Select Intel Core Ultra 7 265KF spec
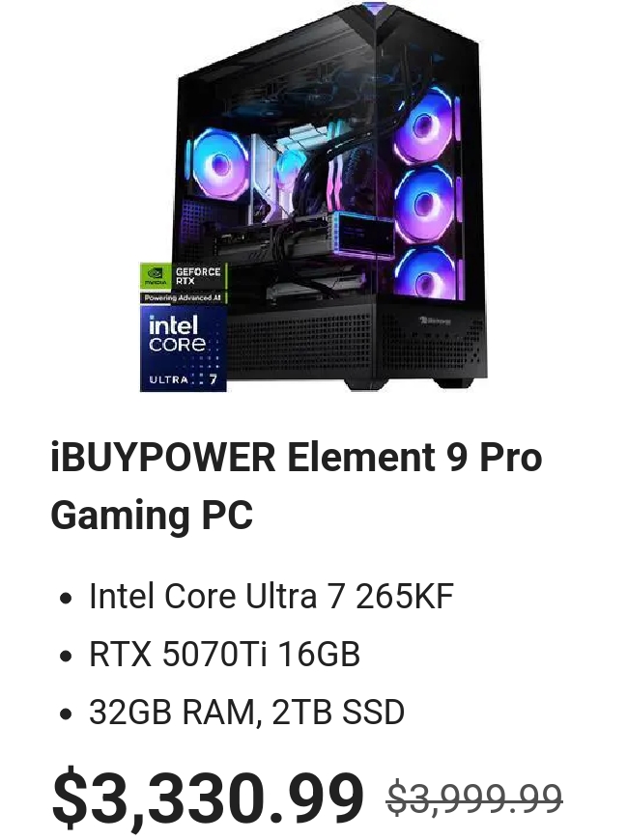 pyautogui.click(x=271, y=596)
